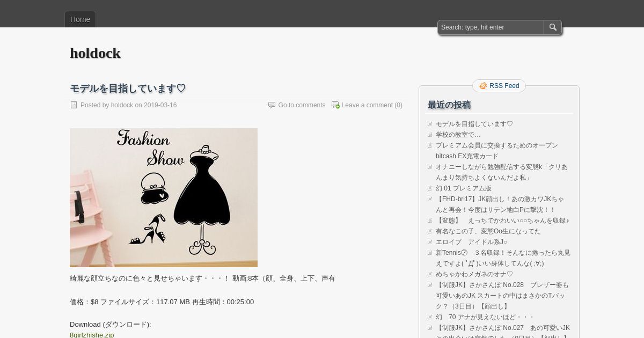The image size is (644, 338).
Task: Open sidebar post 幻 01 プレミアム版
Action: (464, 188)
